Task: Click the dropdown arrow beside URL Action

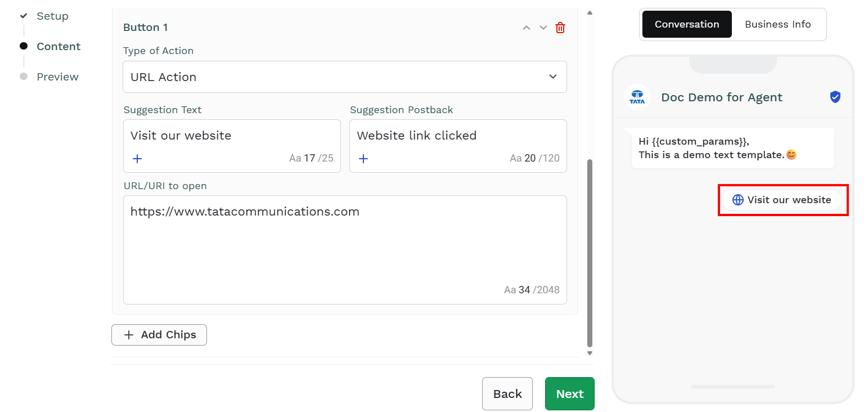Action: pyautogui.click(x=553, y=77)
